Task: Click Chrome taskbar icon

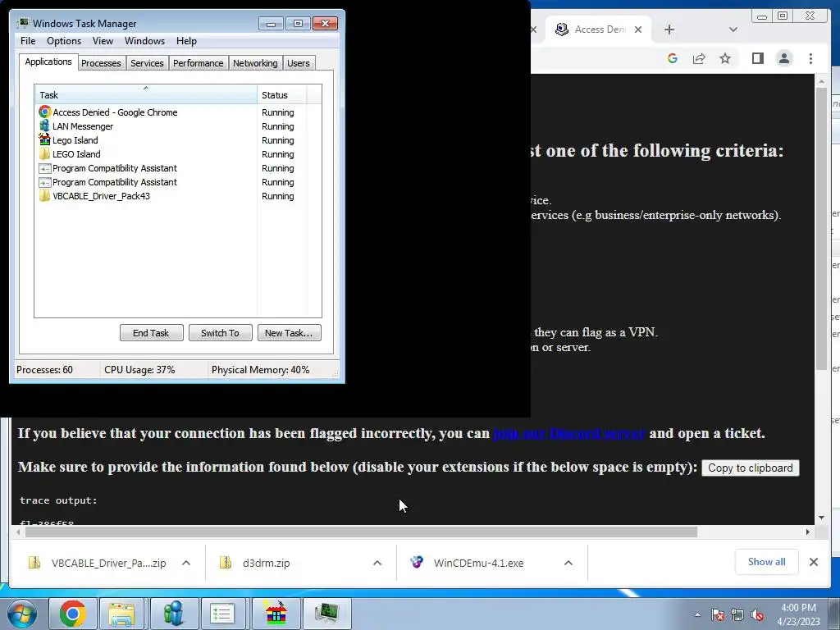Action: 73,614
